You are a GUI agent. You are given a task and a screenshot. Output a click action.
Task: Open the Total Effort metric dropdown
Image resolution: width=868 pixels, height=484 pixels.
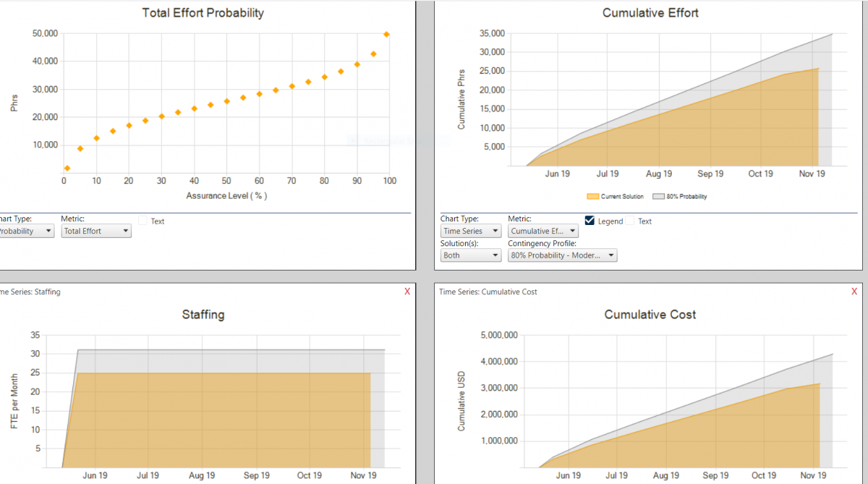(x=95, y=232)
